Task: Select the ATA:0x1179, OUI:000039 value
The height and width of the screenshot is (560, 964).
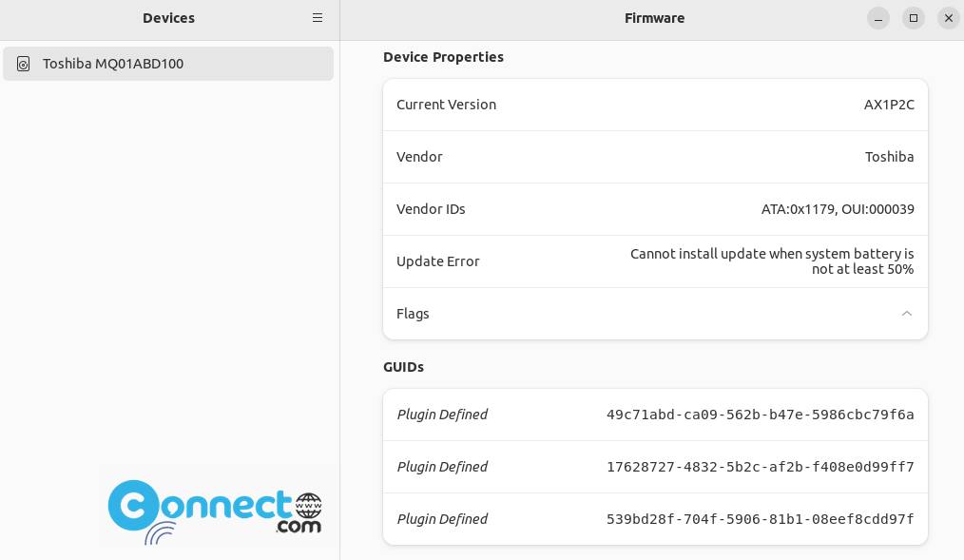Action: 838,209
